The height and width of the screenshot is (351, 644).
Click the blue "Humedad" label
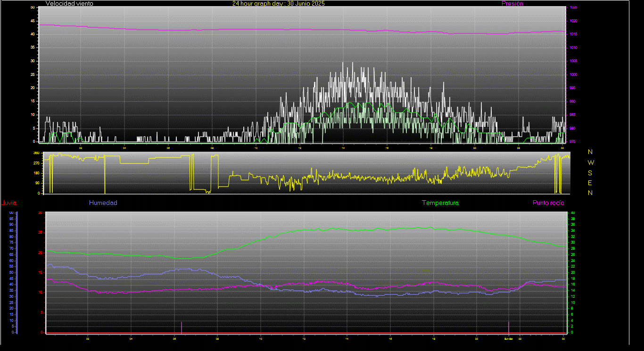tap(103, 203)
